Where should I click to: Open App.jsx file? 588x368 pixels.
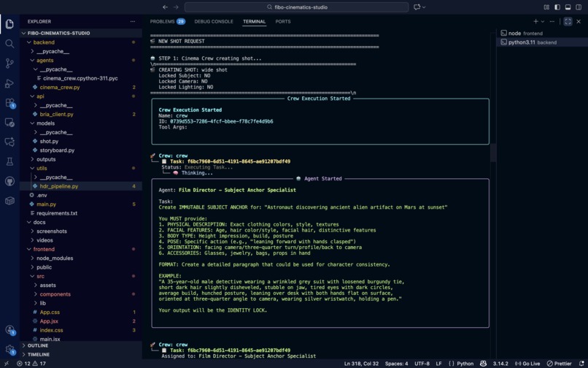(81, 321)
